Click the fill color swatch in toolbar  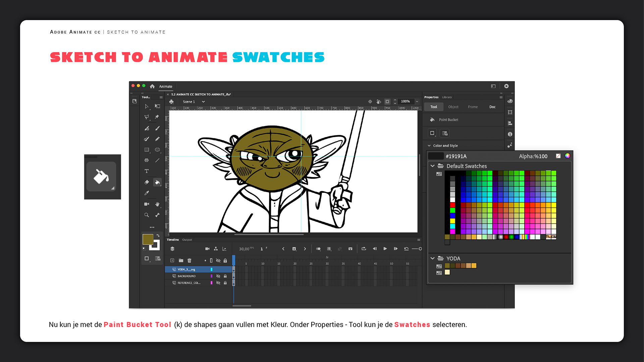[x=148, y=239]
